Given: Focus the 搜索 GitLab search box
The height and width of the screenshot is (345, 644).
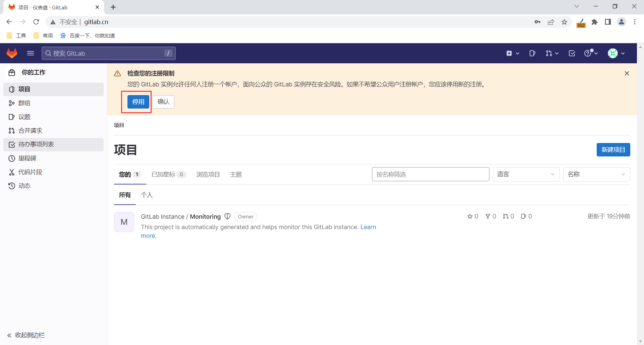Looking at the screenshot, I should coord(109,53).
